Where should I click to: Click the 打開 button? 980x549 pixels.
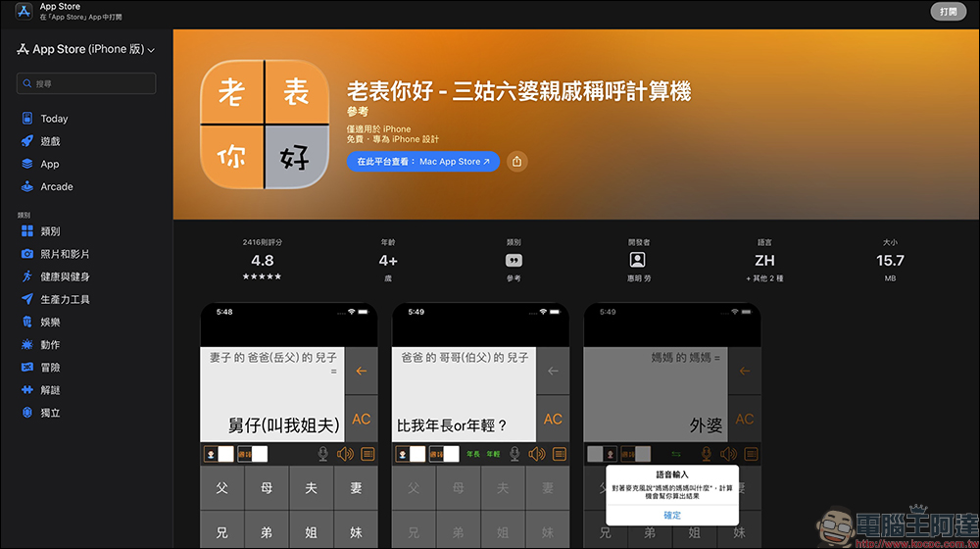(x=948, y=11)
